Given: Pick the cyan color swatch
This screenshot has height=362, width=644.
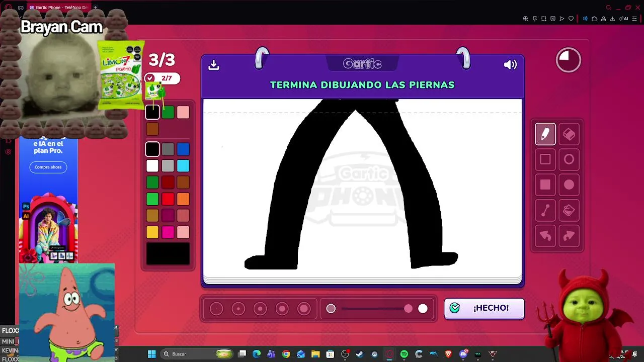Looking at the screenshot, I should click(x=183, y=165).
